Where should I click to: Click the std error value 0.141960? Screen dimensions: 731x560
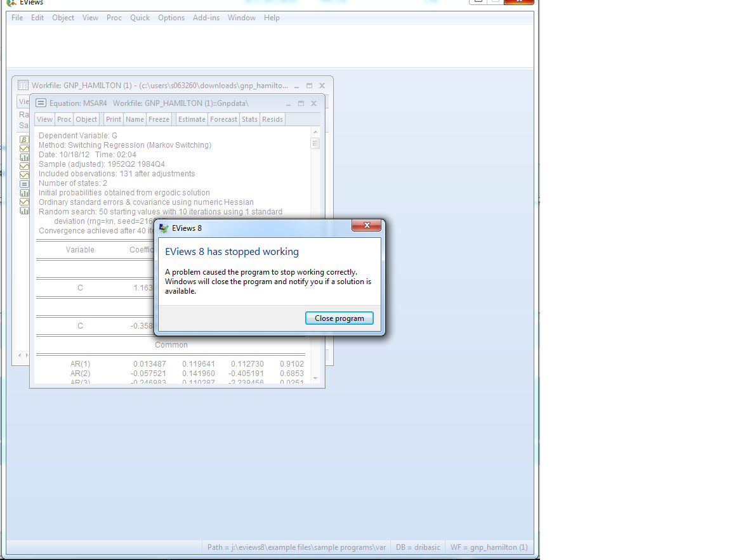199,373
